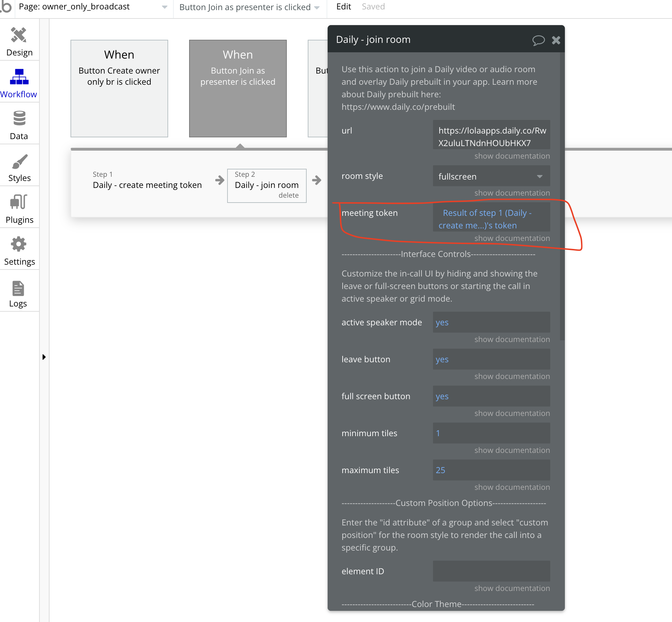Viewport: 672px width, 622px height.
Task: Edit the url input field
Action: pos(491,135)
